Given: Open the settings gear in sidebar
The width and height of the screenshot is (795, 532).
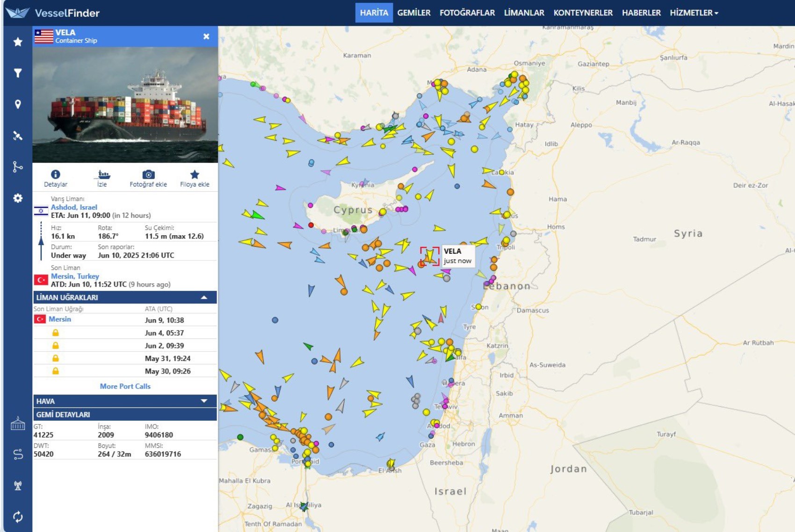Looking at the screenshot, I should tap(18, 198).
